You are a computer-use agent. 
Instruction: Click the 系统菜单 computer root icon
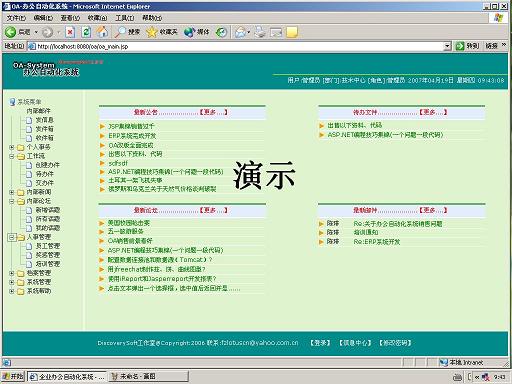[12, 102]
